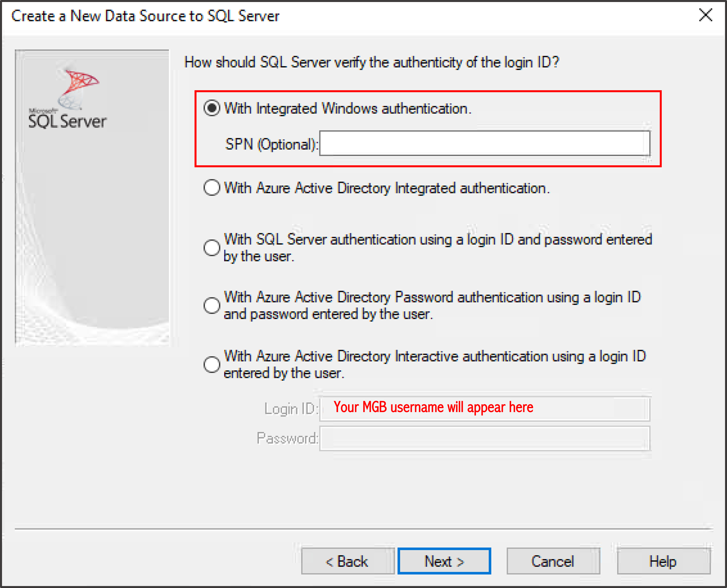
Task: Click the disabled Password field
Action: pyautogui.click(x=485, y=438)
